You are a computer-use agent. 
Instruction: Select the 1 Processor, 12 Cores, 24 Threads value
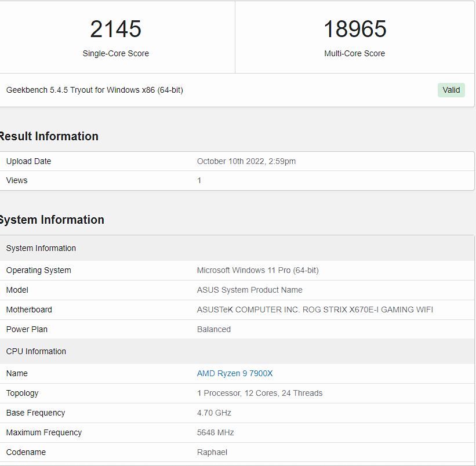coord(260,393)
